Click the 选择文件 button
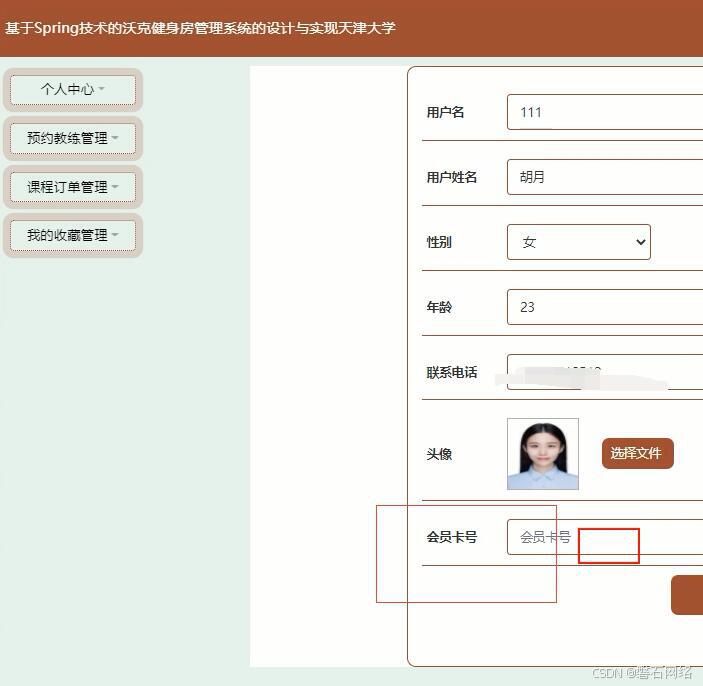Screen dimensions: 703x686 [x=637, y=453]
